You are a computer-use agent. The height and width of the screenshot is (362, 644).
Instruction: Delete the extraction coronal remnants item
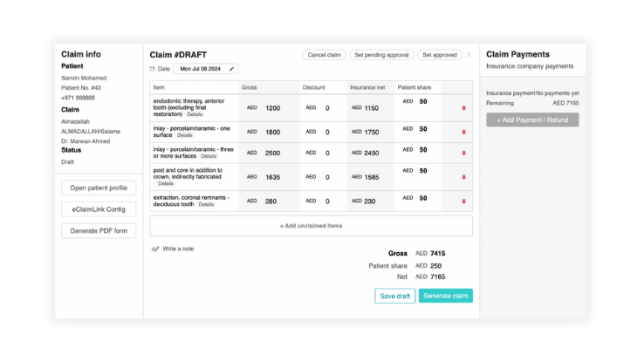click(463, 201)
